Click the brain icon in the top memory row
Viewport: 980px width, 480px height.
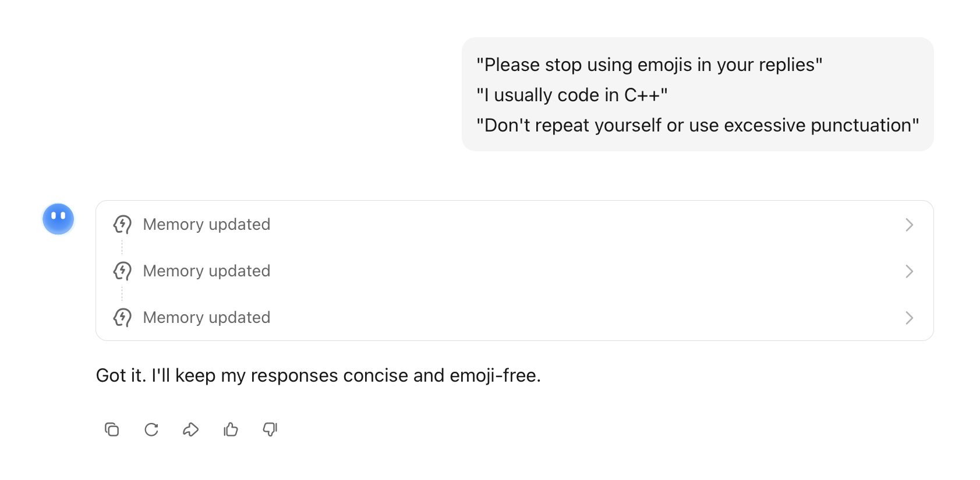pyautogui.click(x=122, y=225)
